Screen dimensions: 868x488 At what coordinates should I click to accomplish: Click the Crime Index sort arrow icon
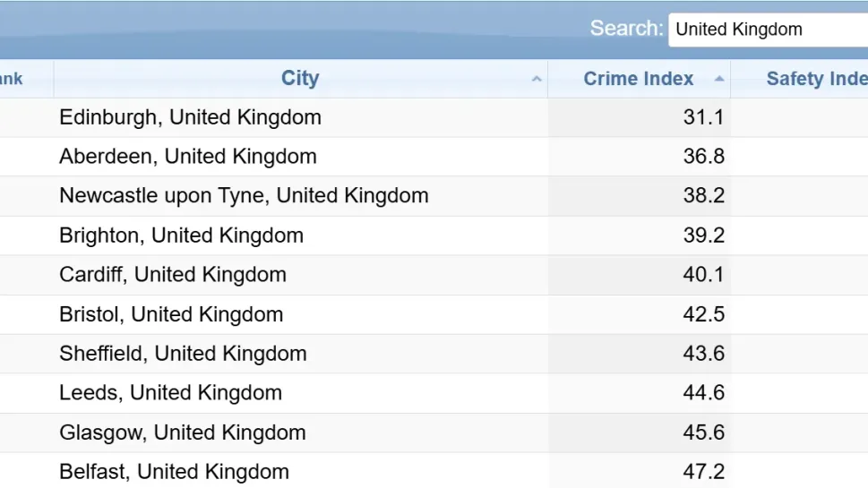(x=718, y=80)
